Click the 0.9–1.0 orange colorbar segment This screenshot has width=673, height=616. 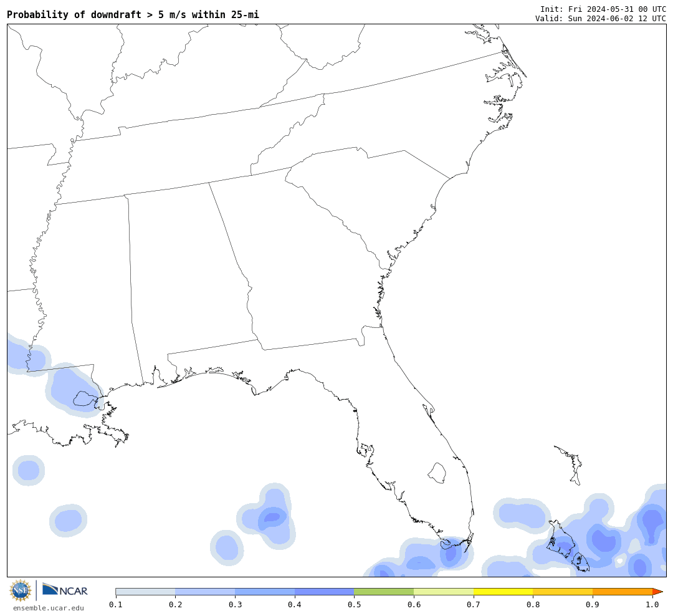coord(623,592)
